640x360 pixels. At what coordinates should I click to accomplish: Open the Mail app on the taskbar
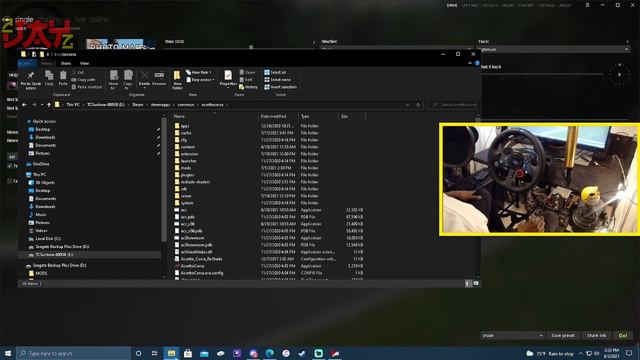204,353
